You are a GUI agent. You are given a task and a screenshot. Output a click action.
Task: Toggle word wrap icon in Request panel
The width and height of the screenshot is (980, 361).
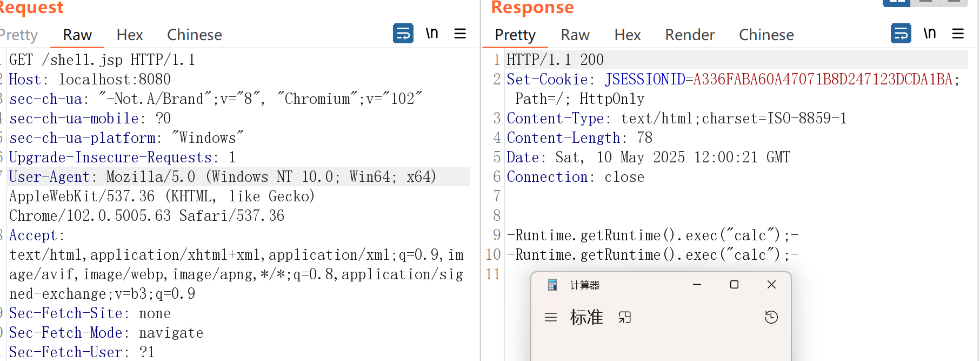[x=403, y=34]
